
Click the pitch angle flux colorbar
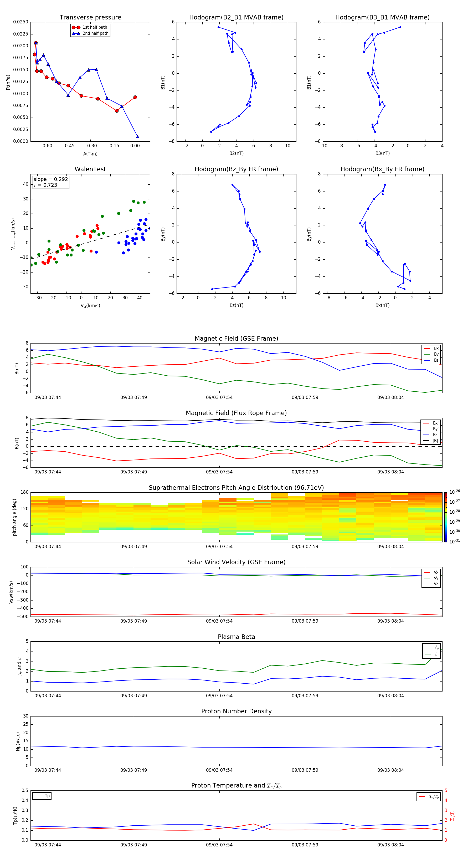coord(446,517)
